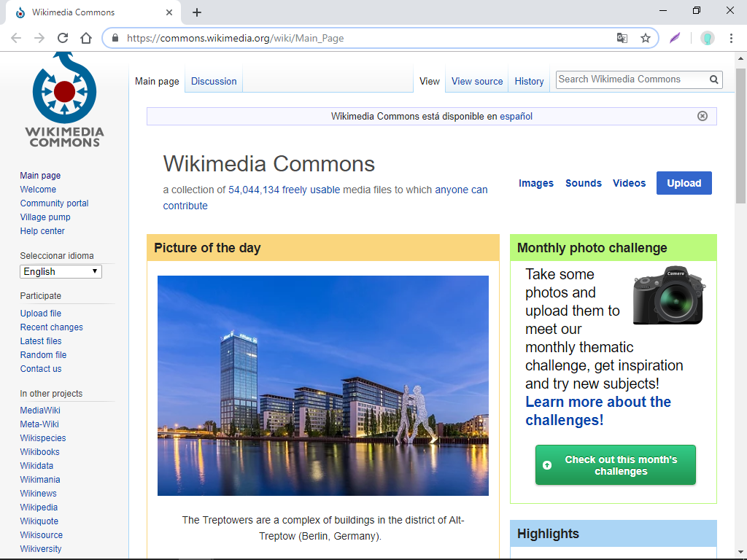Click Upload file in sidebar

41,313
